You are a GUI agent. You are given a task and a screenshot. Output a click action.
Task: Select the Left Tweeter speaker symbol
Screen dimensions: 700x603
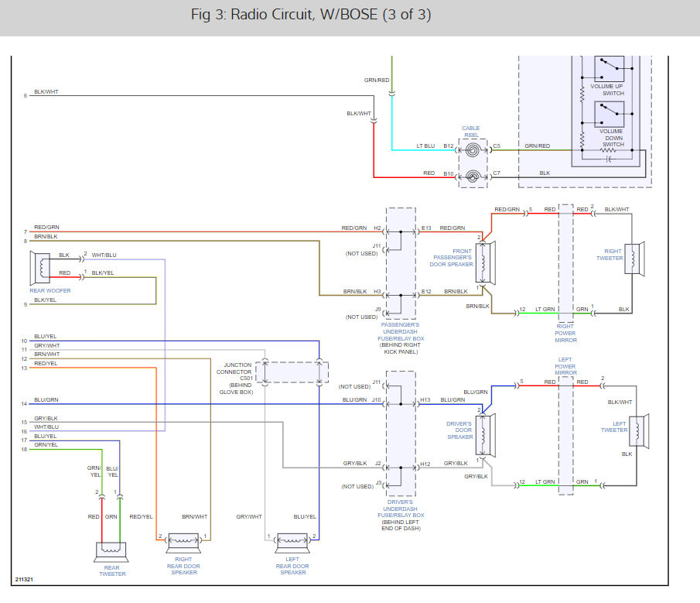639,431
